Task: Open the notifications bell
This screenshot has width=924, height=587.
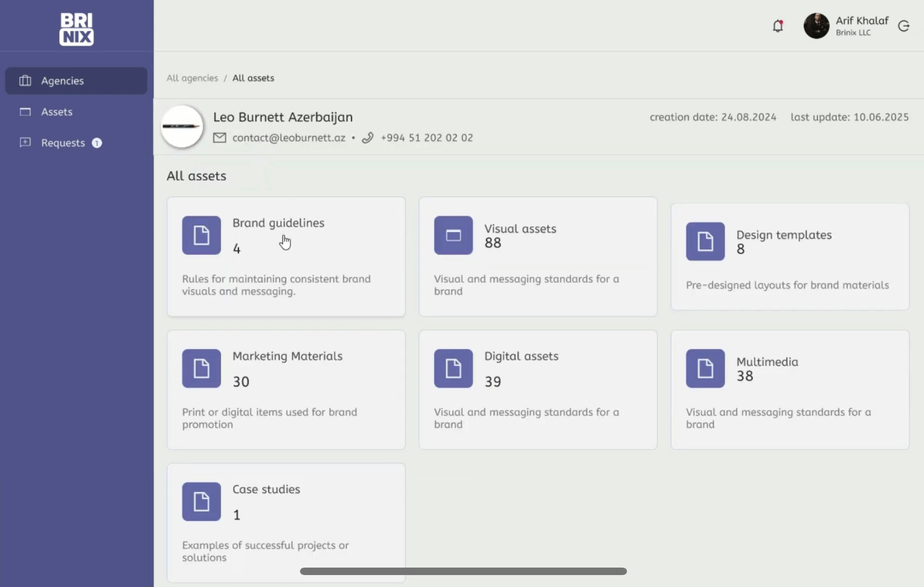Action: click(778, 26)
